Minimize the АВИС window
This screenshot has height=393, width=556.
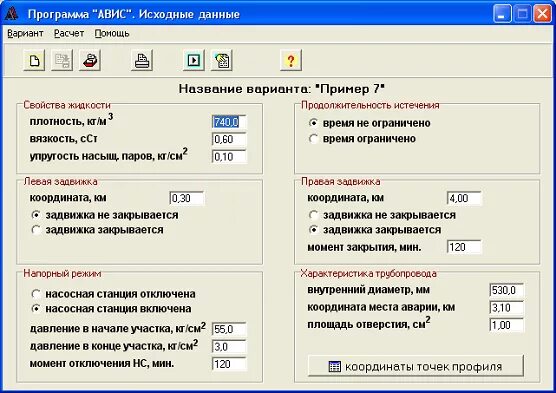[502, 14]
